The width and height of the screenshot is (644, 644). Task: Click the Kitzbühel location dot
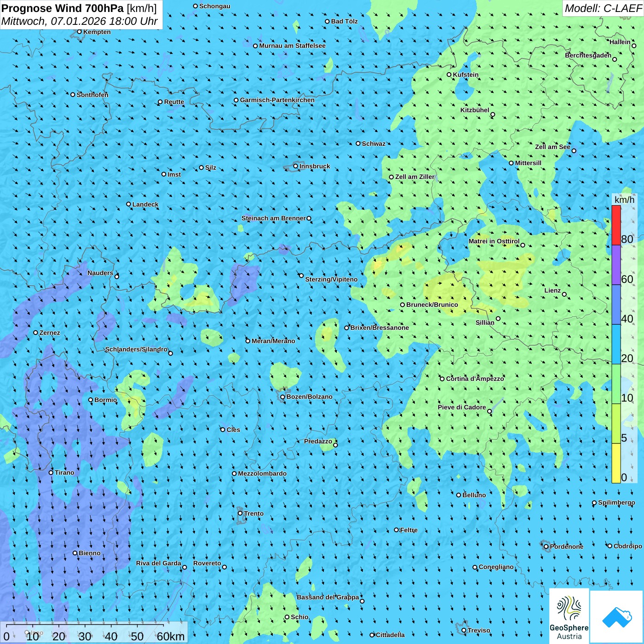point(493,115)
